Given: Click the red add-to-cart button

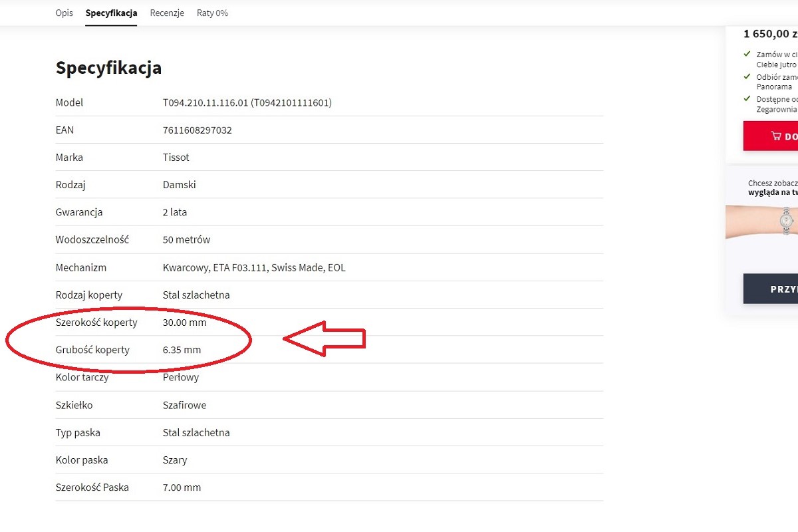Looking at the screenshot, I should [x=770, y=136].
